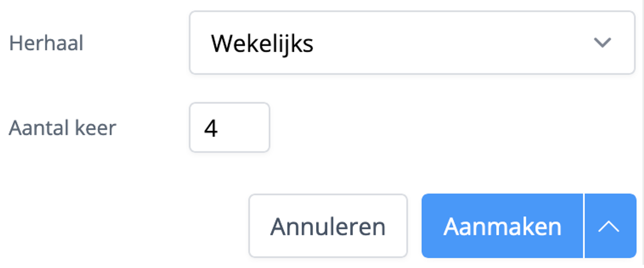This screenshot has height=268, width=644.
Task: Confirm creation with Aanmaken
Action: tap(502, 225)
